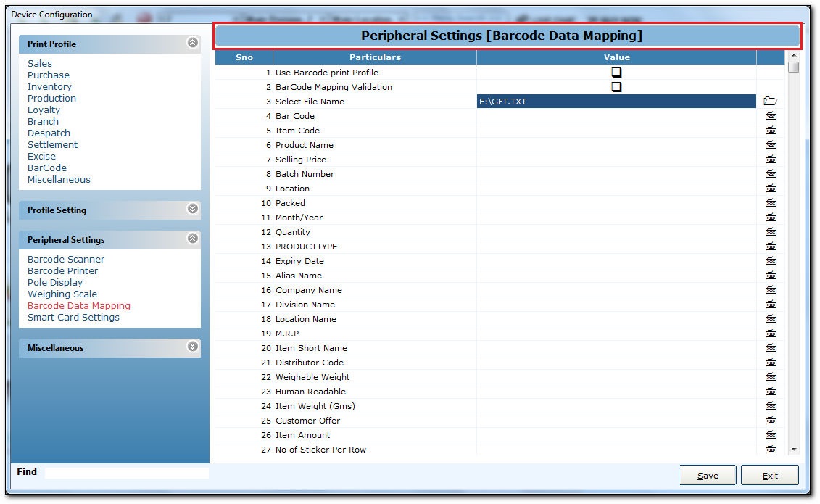The height and width of the screenshot is (504, 820).
Task: Click the Sno column header
Action: point(244,57)
